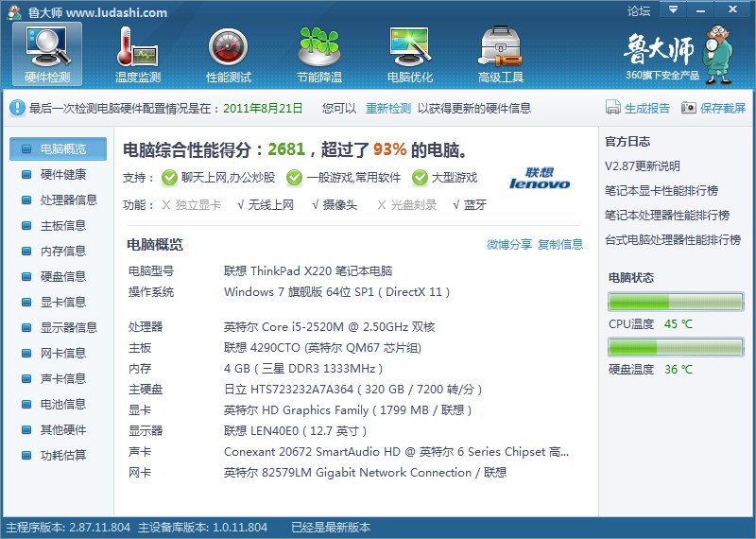Click the 4 GB 三星 DDR3 memory text
The height and width of the screenshot is (539, 756).
pos(303,369)
